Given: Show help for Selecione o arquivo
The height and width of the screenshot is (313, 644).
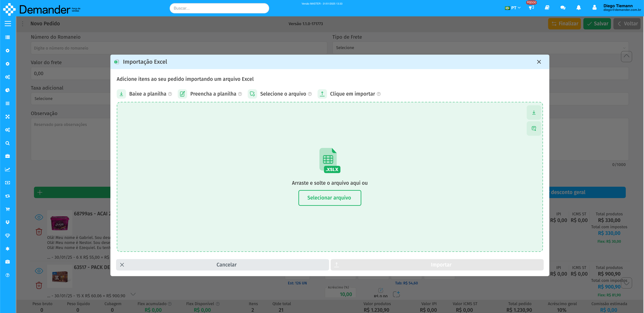Looking at the screenshot, I should tap(310, 94).
